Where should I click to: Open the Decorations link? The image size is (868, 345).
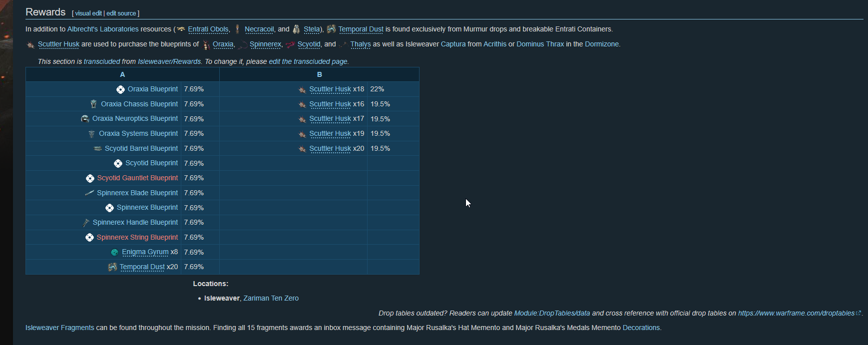pos(641,328)
